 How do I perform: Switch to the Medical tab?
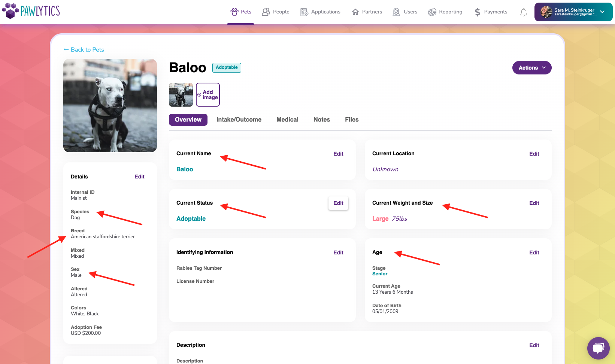(287, 120)
